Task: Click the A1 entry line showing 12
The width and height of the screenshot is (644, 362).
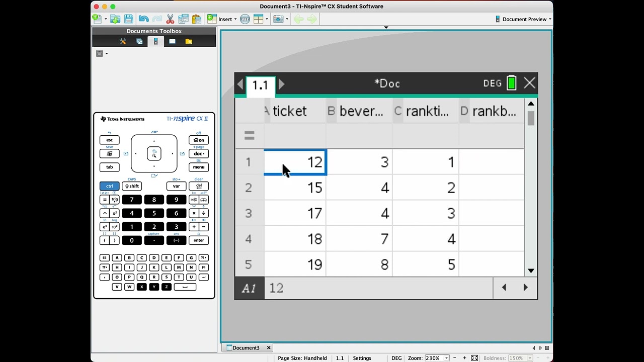Action: coord(378,288)
